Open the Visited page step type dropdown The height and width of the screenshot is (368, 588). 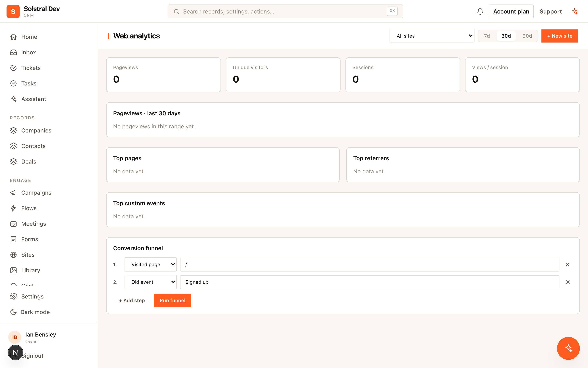pos(150,264)
